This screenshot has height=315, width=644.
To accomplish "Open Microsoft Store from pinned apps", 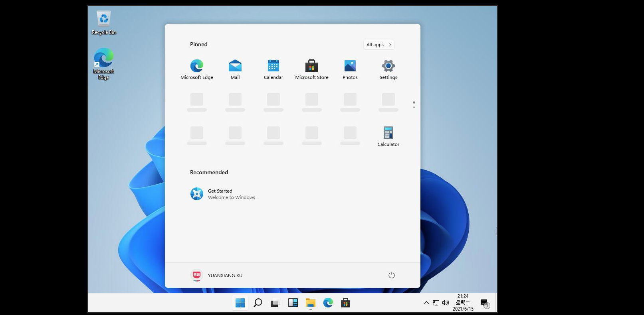I will pos(312,69).
